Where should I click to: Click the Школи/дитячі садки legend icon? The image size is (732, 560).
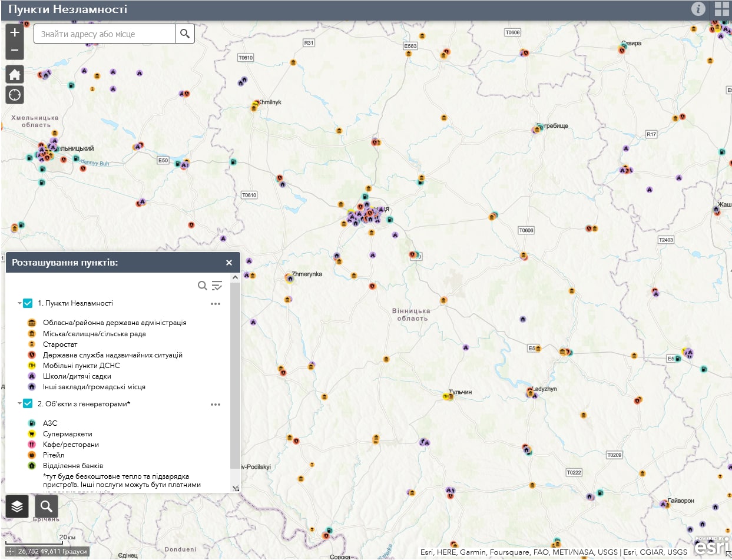point(32,376)
